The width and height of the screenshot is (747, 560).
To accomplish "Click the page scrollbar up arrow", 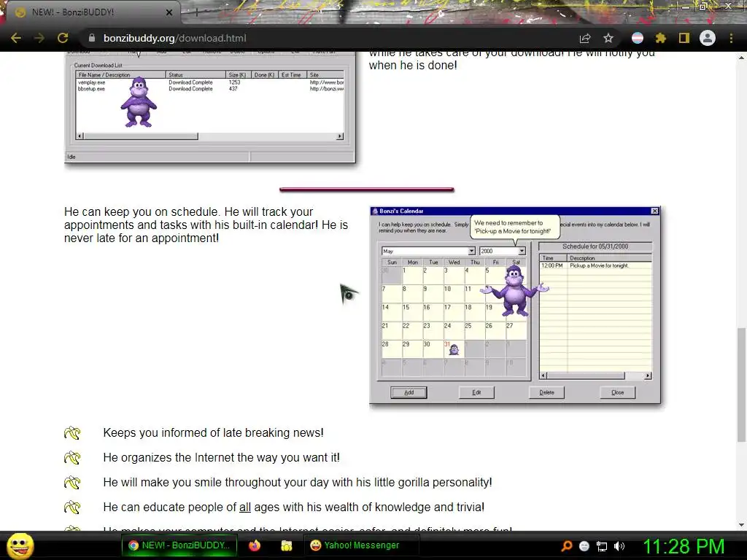I will coord(741,58).
